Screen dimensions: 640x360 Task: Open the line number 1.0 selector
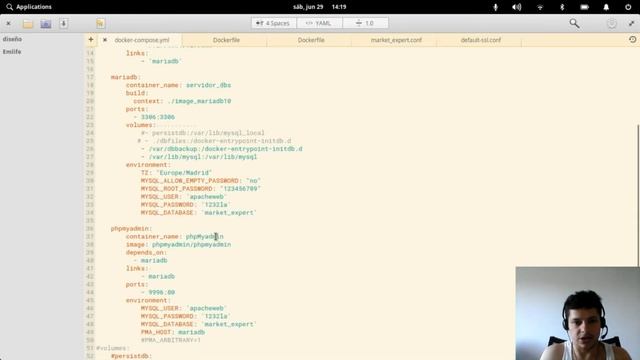[366, 23]
